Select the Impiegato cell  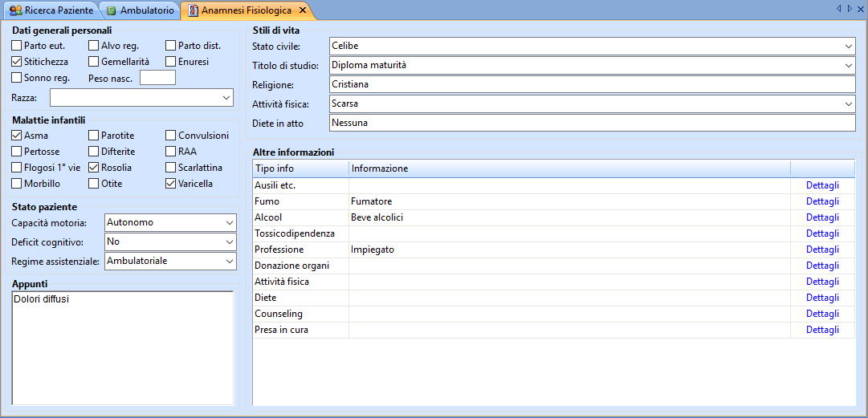pos(569,250)
